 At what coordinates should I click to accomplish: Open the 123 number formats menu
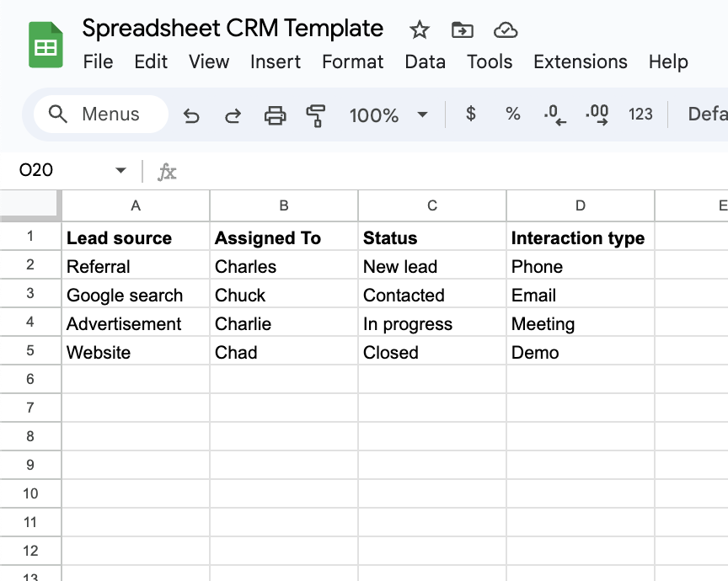coord(640,115)
